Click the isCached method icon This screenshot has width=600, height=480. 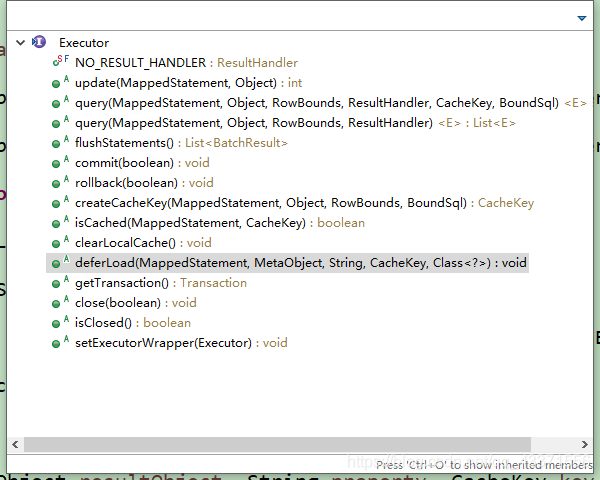pos(61,222)
